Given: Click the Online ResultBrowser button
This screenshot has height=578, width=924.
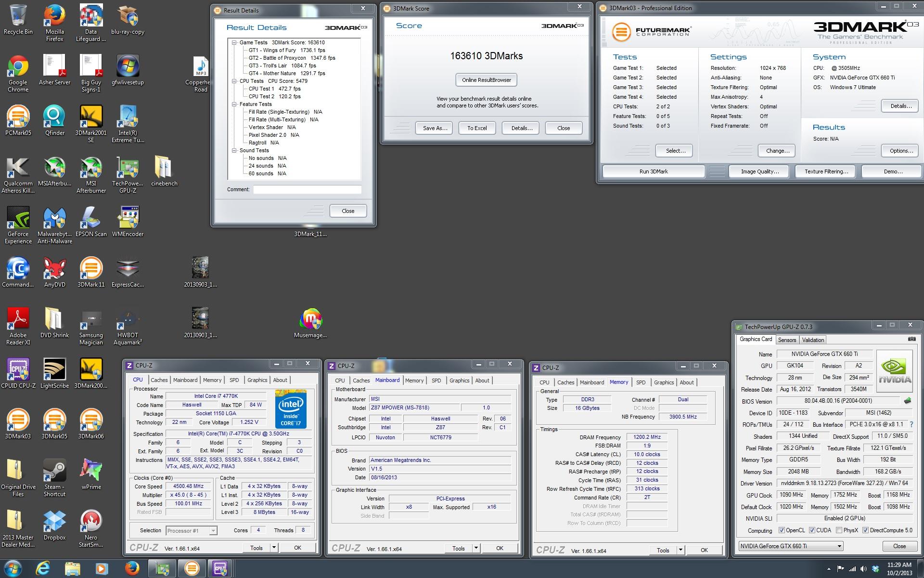Looking at the screenshot, I should click(x=487, y=80).
